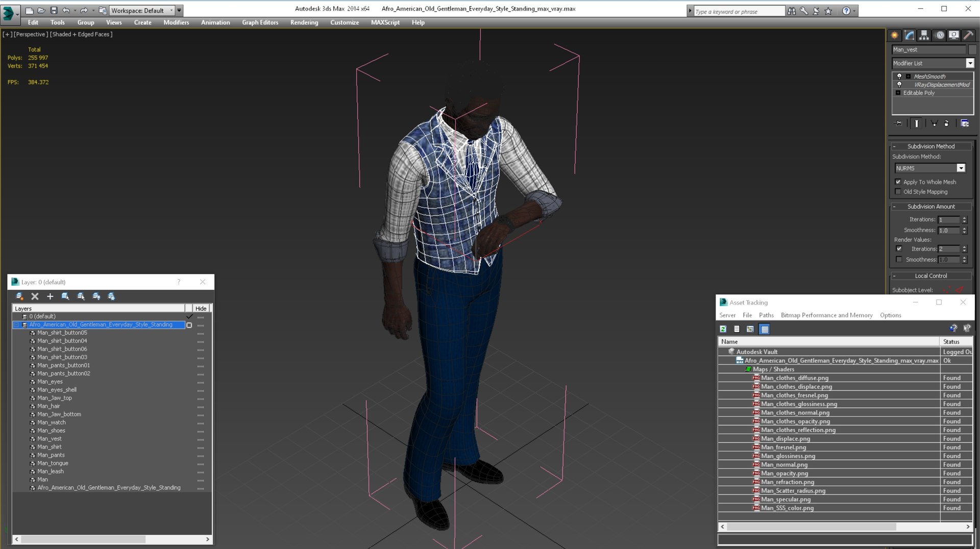Open the Modifier List dropdown
980x549 pixels.
tap(970, 63)
